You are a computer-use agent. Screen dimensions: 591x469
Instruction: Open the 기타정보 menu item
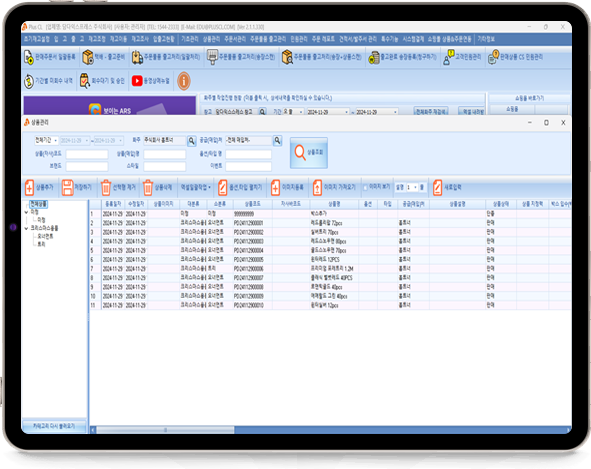486,39
